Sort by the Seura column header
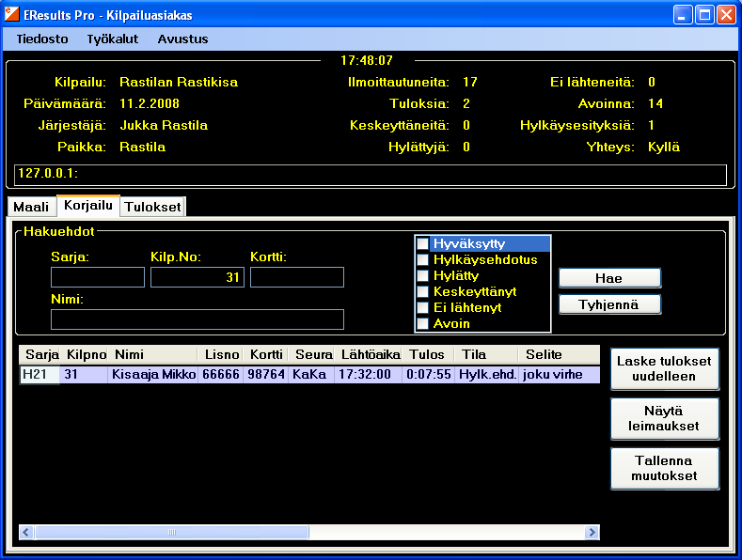The height and width of the screenshot is (560, 742). pos(311,354)
